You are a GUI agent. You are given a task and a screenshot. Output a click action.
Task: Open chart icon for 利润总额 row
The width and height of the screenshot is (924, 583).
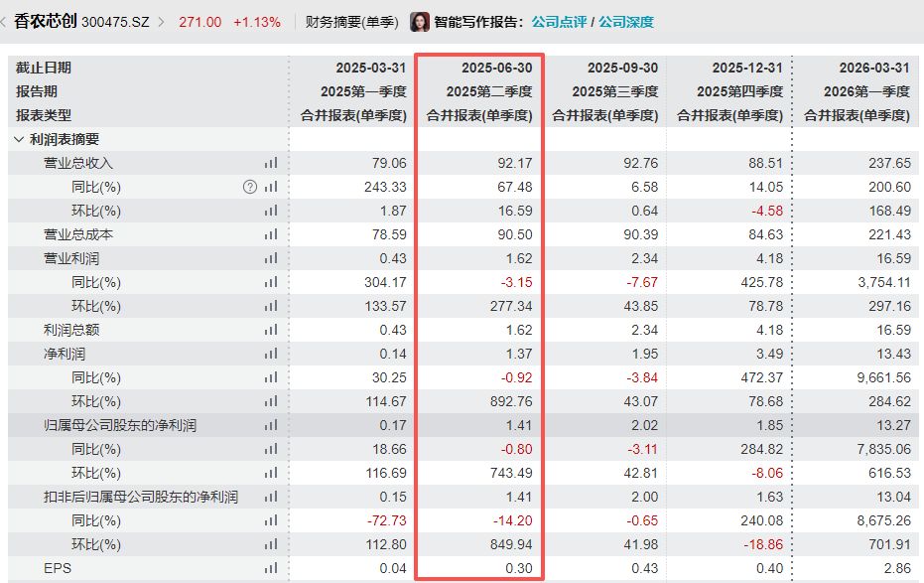pos(271,330)
